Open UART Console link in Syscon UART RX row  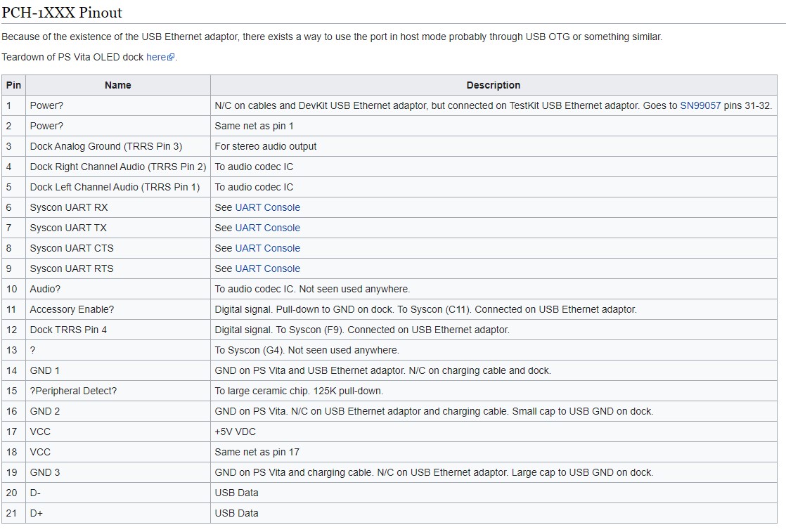coord(268,207)
